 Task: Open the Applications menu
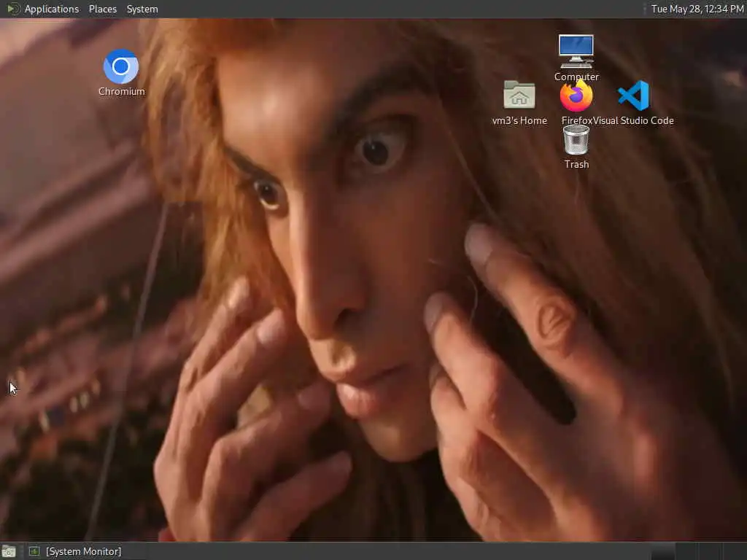52,9
